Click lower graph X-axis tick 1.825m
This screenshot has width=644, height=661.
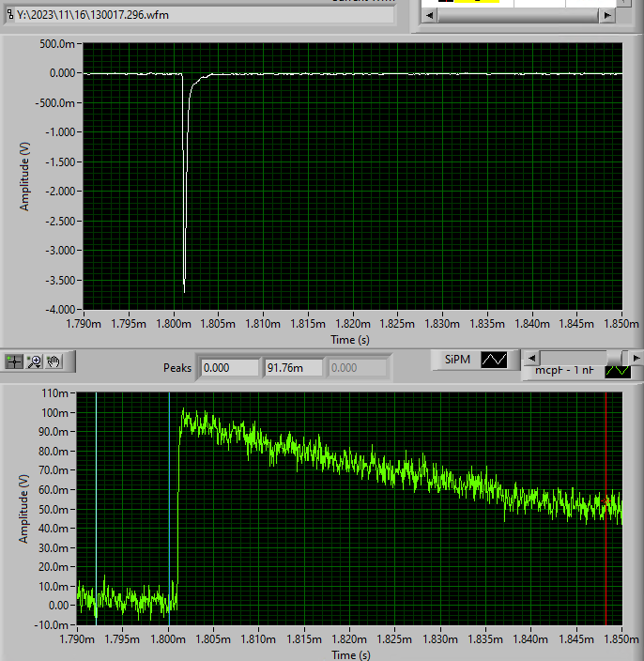tap(394, 639)
